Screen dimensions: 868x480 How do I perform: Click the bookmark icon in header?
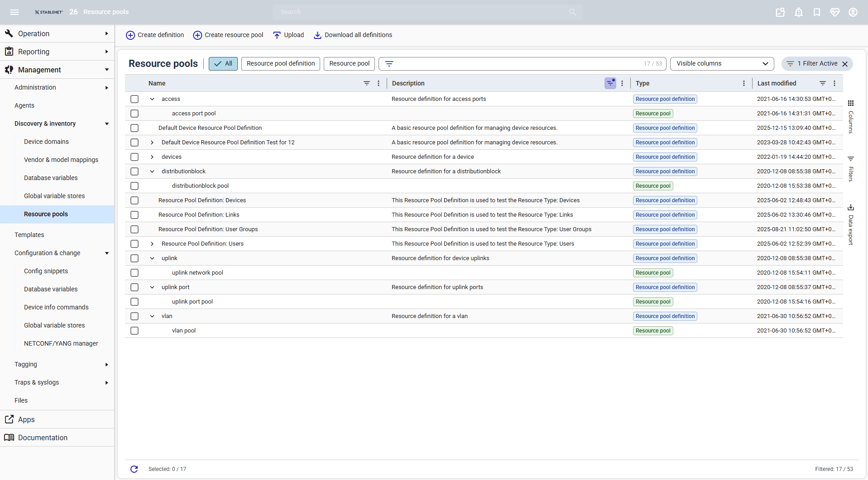click(x=817, y=12)
